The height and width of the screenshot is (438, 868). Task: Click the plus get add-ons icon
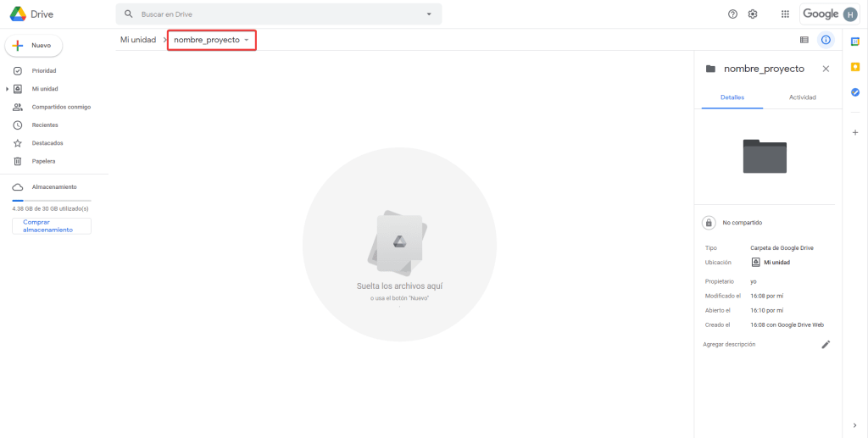click(x=855, y=133)
